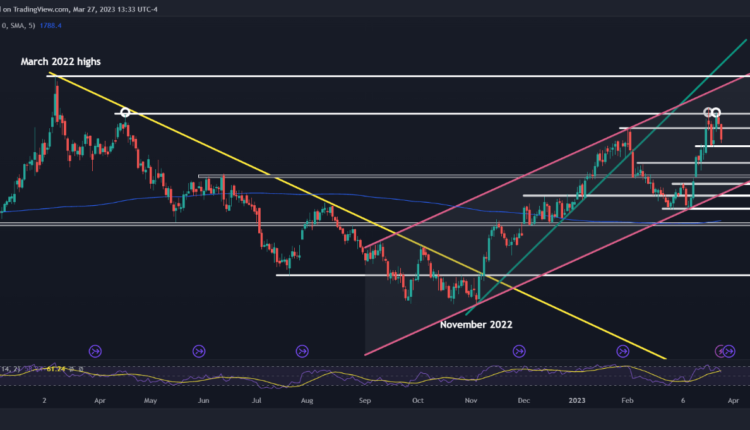The height and width of the screenshot is (430, 750).
Task: Select the event marker icon above Aug
Action: [302, 351]
